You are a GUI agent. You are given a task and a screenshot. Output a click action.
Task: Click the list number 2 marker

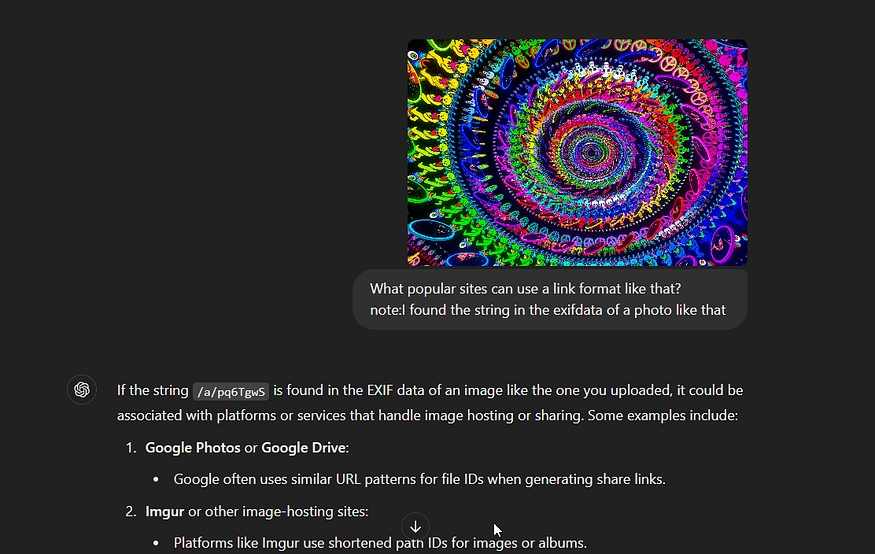pyautogui.click(x=131, y=512)
